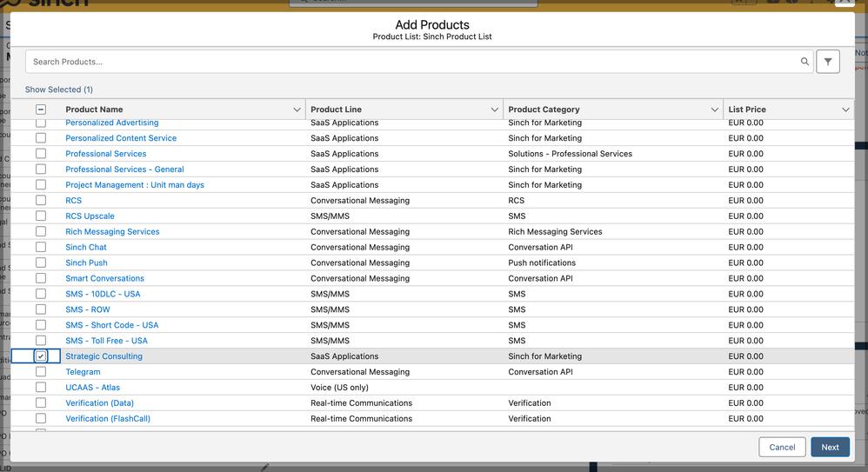Open SMS - Short Code - USA link
The image size is (868, 472).
(x=112, y=325)
